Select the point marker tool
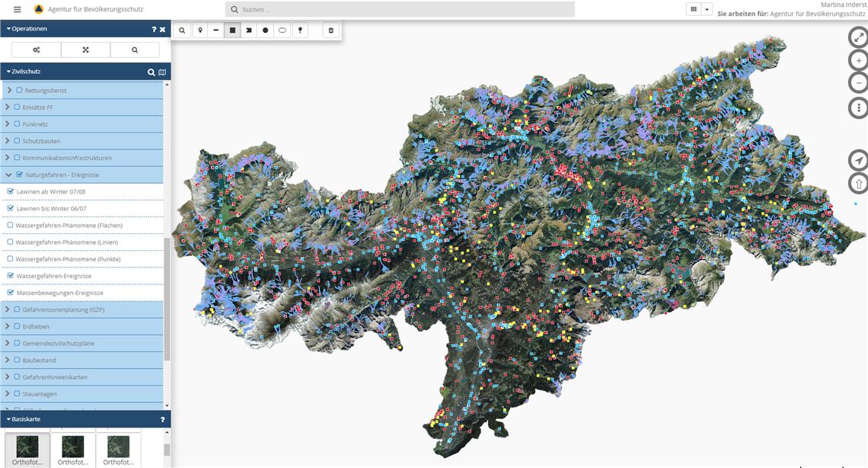This screenshot has width=868, height=468. (200, 30)
